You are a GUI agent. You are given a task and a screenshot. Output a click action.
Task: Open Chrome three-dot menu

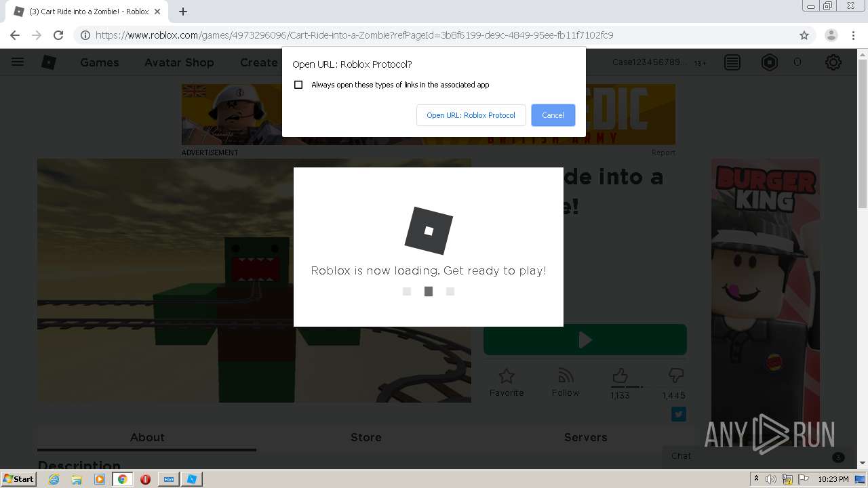point(854,35)
